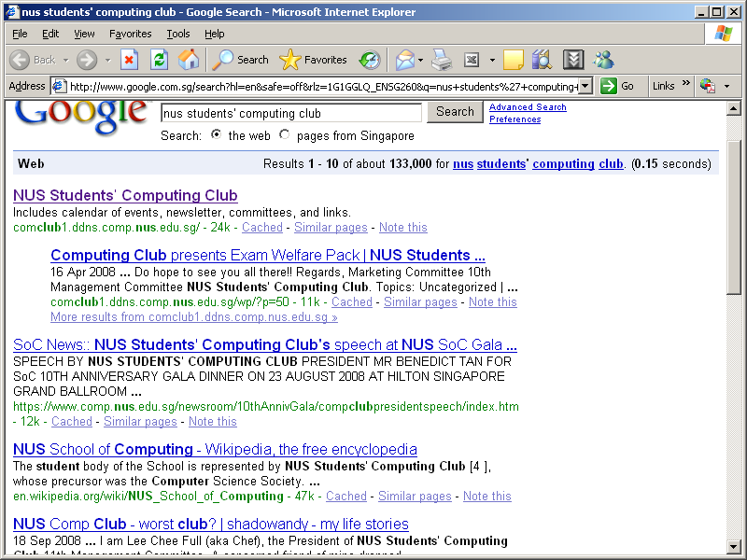This screenshot has height=560, width=747.
Task: Open the Favorites star in the toolbar
Action: (289, 60)
